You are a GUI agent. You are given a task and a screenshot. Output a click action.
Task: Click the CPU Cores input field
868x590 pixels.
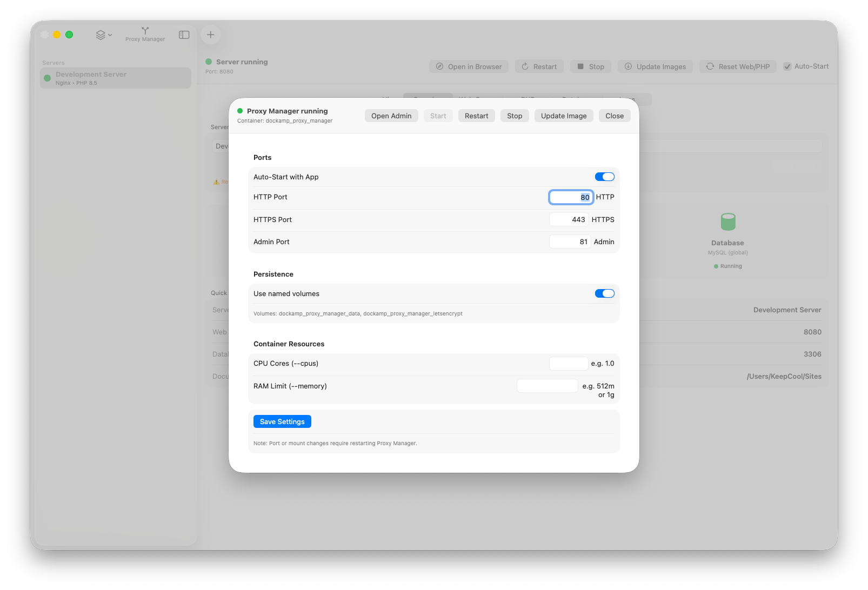click(568, 363)
